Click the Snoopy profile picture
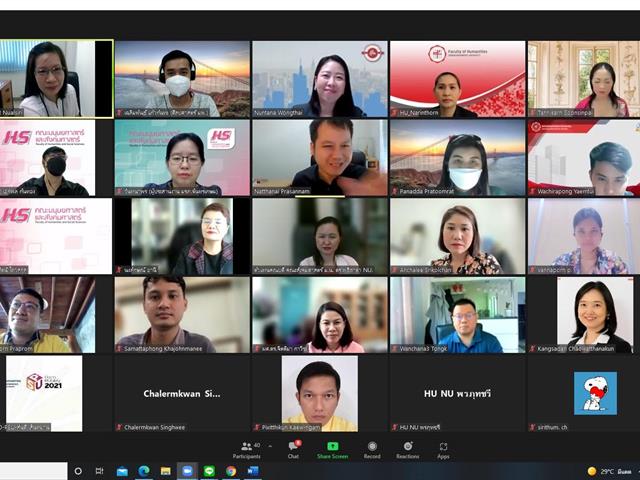This screenshot has width=640, height=480. [x=596, y=393]
